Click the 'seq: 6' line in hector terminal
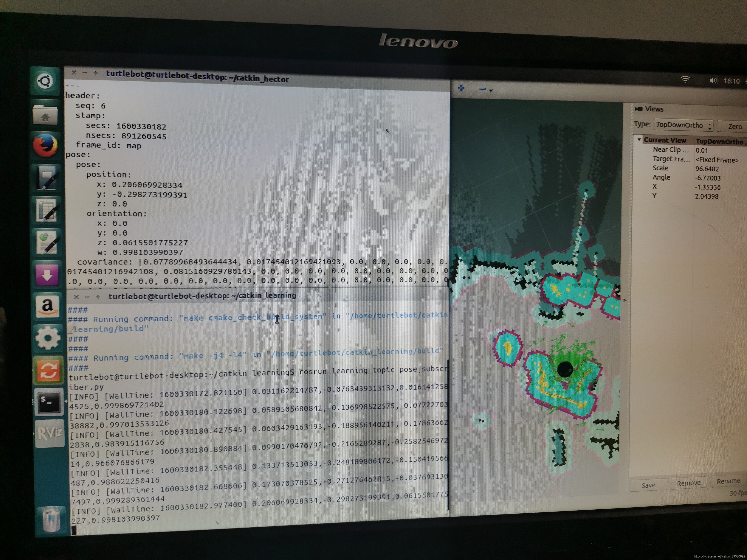 point(91,106)
